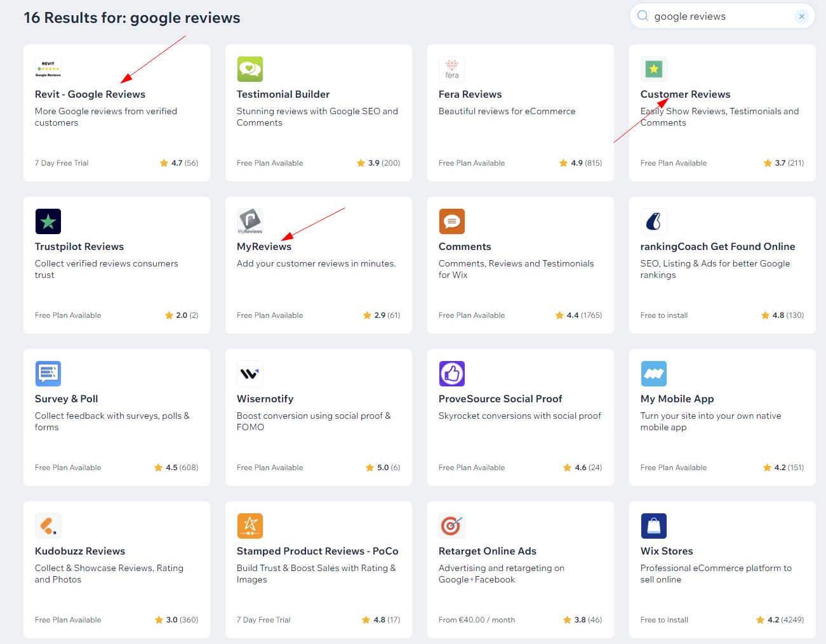Select the Fera Reviews app icon

[452, 69]
